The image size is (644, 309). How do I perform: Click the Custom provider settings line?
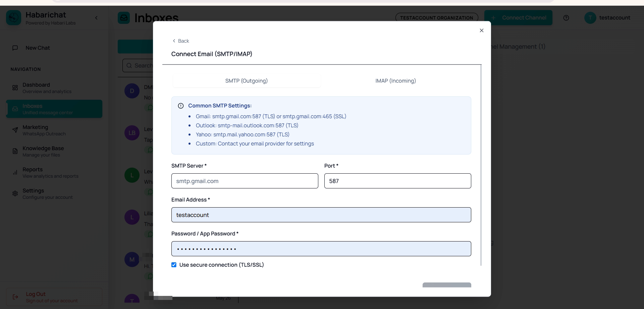[x=255, y=144]
